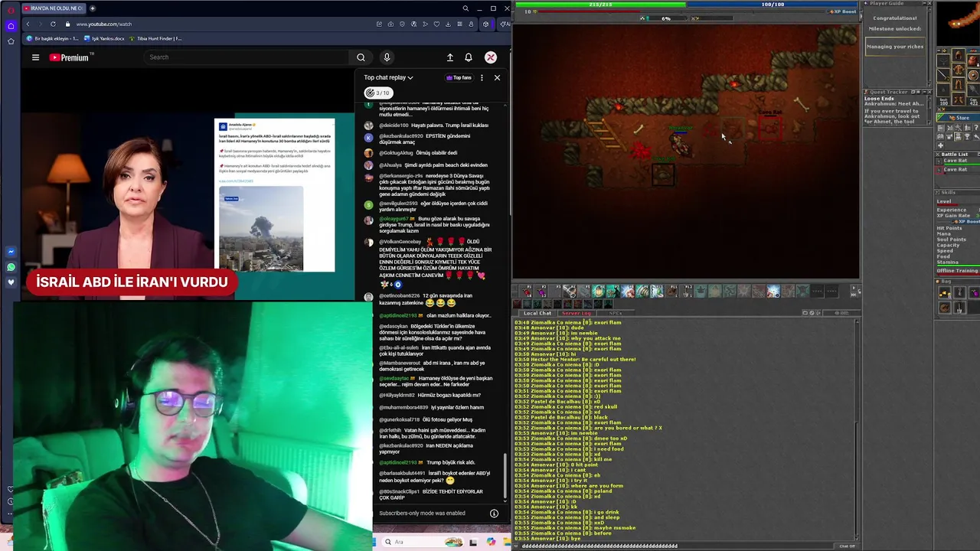Open Tibia Hunt Finder bookmark
This screenshot has width=980, height=551.
tap(155, 38)
